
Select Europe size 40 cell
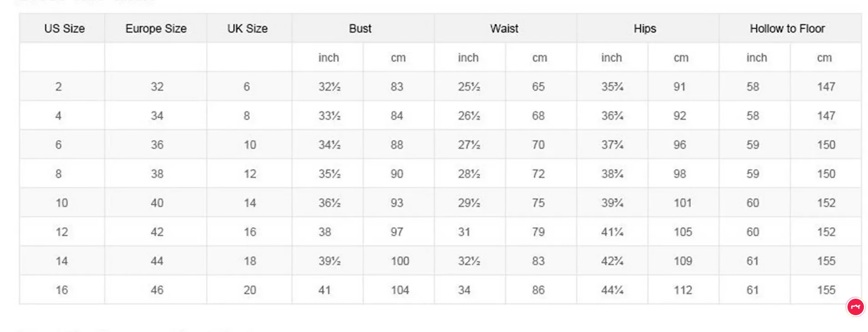[x=156, y=202]
